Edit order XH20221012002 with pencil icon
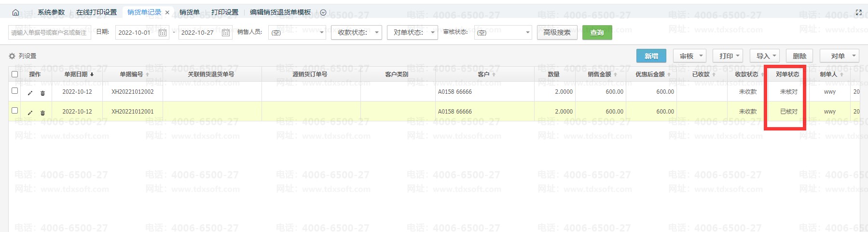Viewport: 868px width, 232px height. tap(30, 93)
